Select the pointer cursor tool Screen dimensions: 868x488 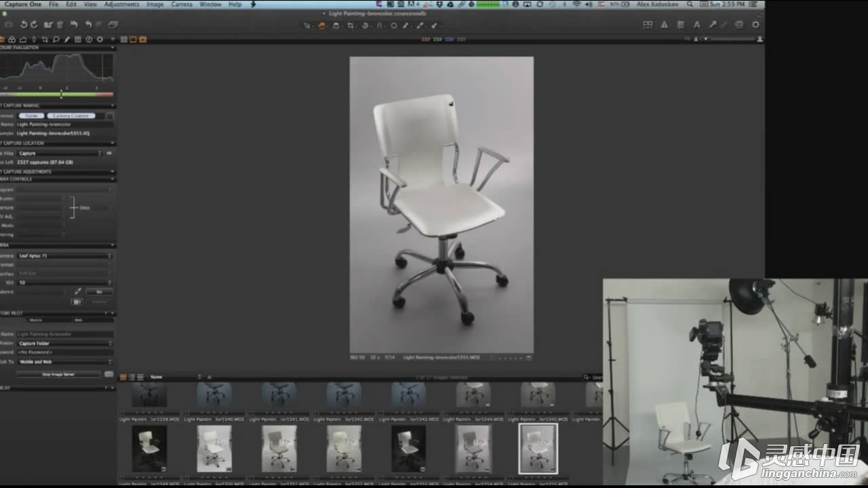coord(307,25)
